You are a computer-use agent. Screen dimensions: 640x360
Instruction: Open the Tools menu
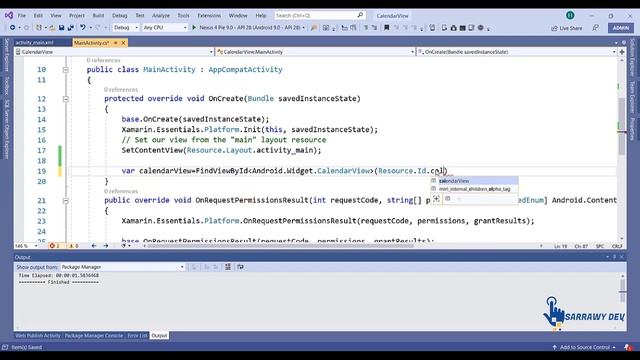(183, 16)
